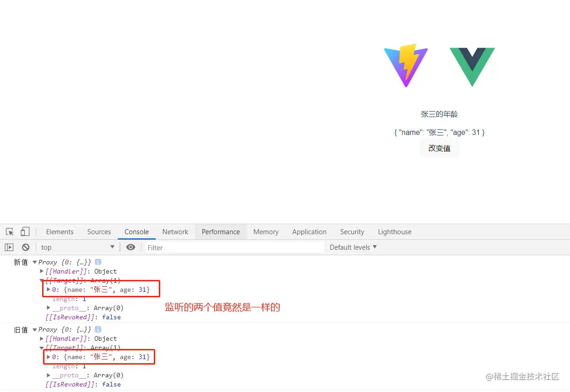Image resolution: width=570 pixels, height=392 pixels.
Task: Click the Vite lightning logo
Action: click(x=406, y=65)
